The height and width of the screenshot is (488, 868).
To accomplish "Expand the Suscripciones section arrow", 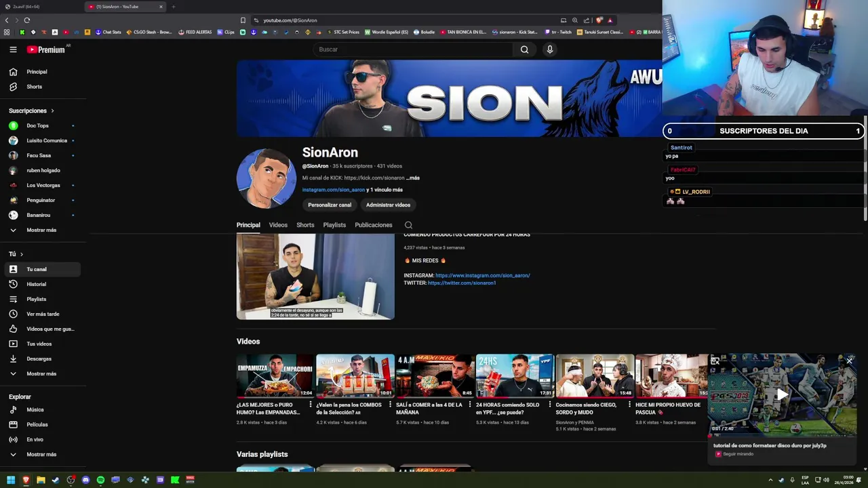I will click(x=52, y=110).
